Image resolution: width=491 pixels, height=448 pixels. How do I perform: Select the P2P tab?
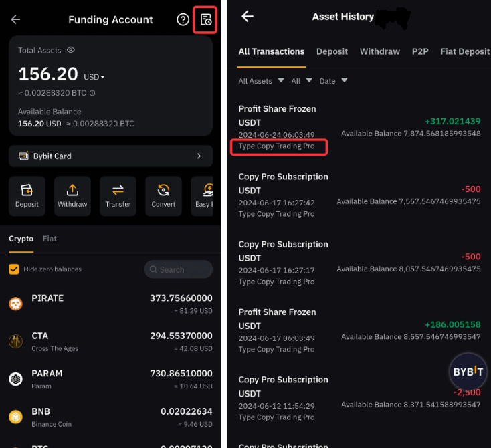tap(420, 51)
